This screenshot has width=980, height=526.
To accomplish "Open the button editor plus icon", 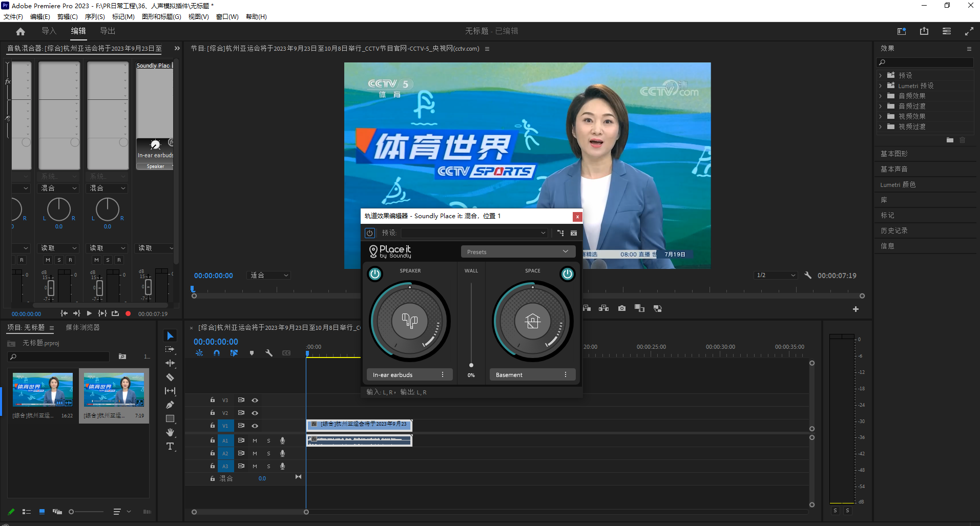I will [856, 309].
